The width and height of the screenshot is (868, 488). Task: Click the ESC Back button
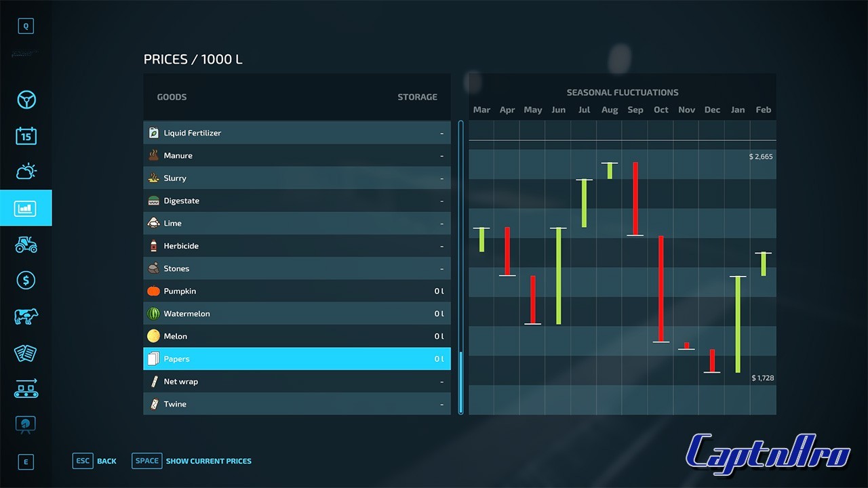(94, 461)
